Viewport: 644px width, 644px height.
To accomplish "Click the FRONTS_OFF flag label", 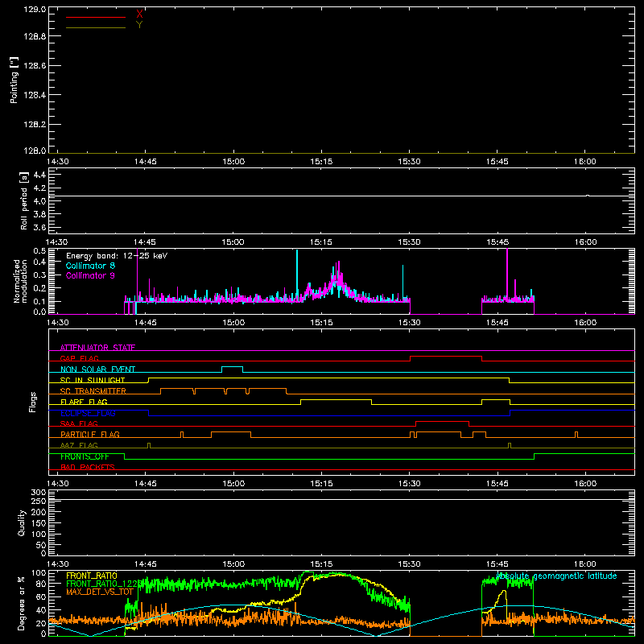I will (x=85, y=456).
